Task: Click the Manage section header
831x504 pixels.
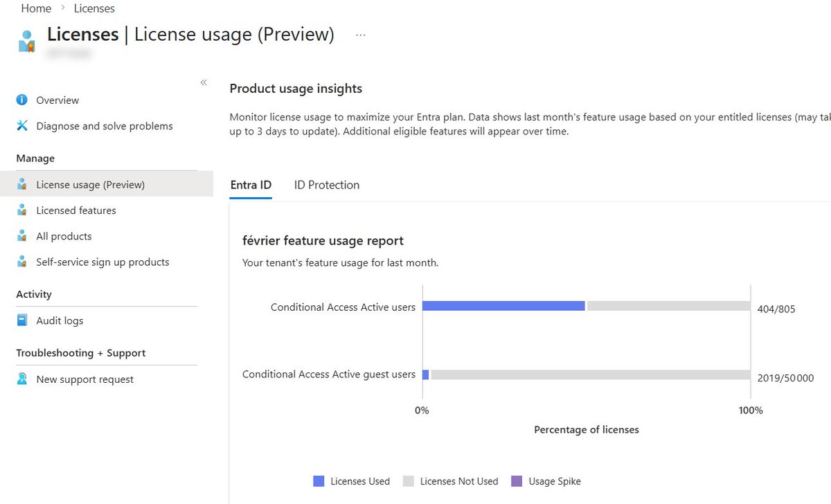Action: (35, 159)
